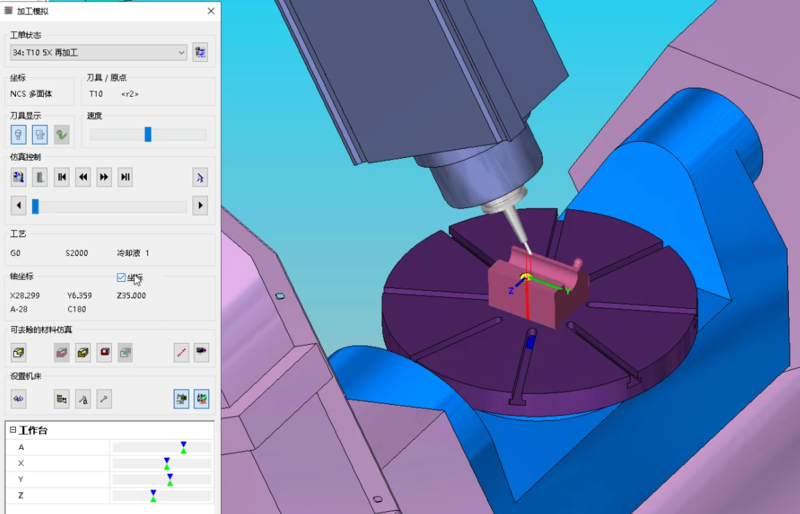
Task: Open the 工单状态 operation dropdown
Action: pos(98,52)
